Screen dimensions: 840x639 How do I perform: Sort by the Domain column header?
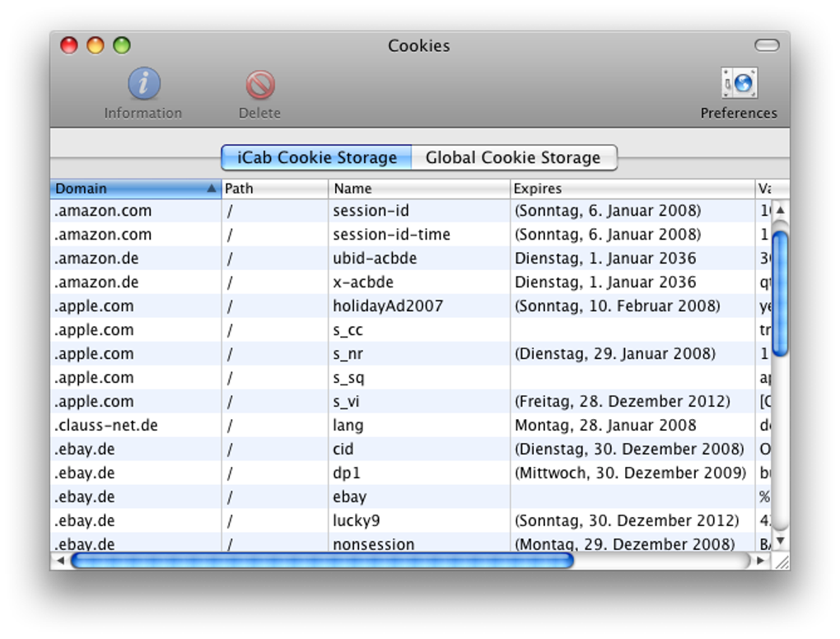coord(136,189)
